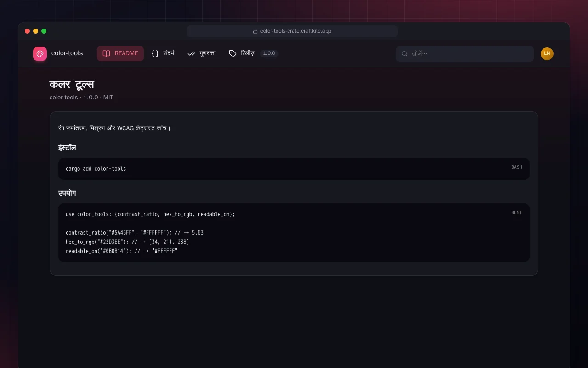
Task: Click the hex_to_rgb code line
Action: (127, 242)
